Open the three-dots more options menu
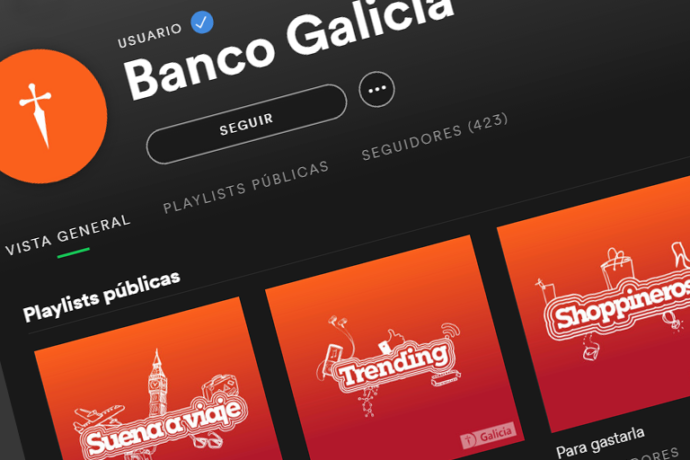Screen dimensions: 690x460 tap(377, 89)
